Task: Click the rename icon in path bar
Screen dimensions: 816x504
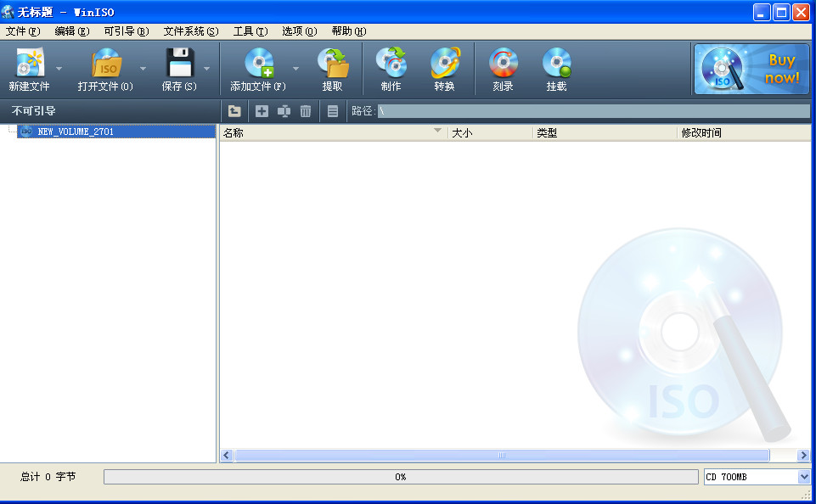Action: coord(284,111)
